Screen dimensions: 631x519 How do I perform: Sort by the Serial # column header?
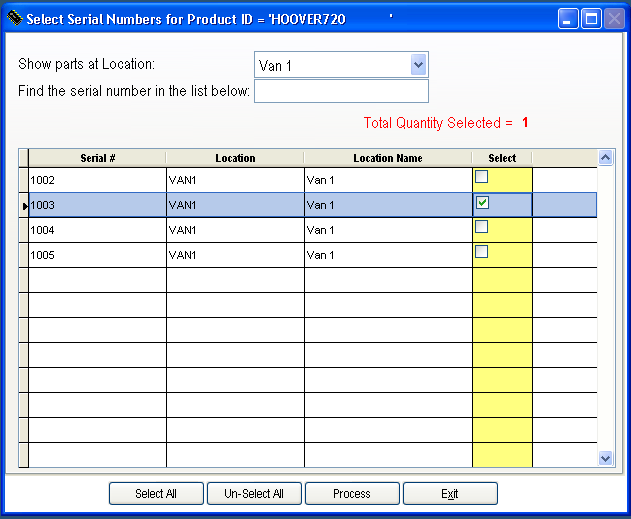97,158
